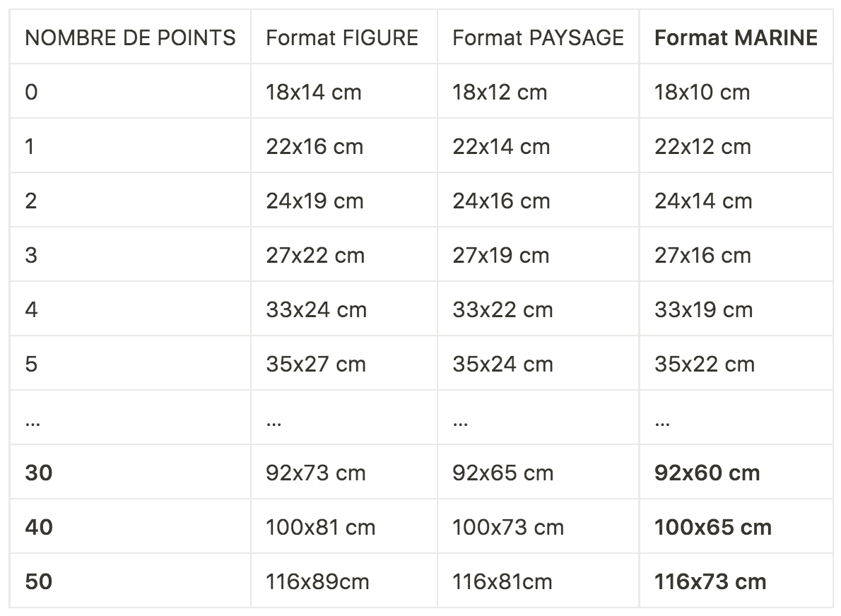
Task: Select the 35x22 cm Marine cell
Action: (x=705, y=364)
